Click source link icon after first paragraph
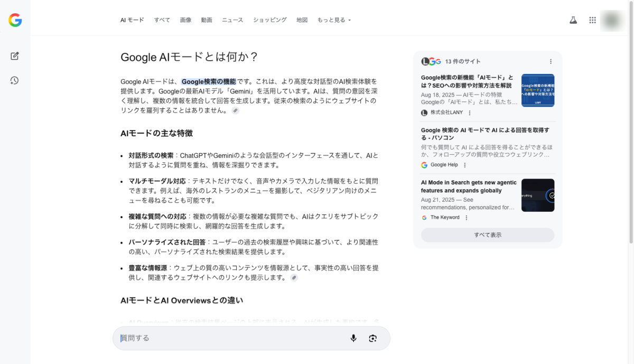Screen dimensions: 634x364 235,111
